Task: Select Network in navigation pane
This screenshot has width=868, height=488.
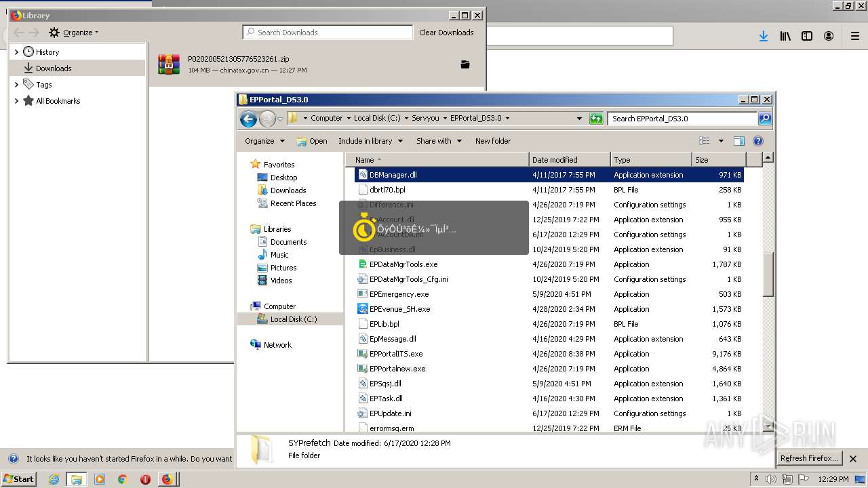Action: [271, 345]
